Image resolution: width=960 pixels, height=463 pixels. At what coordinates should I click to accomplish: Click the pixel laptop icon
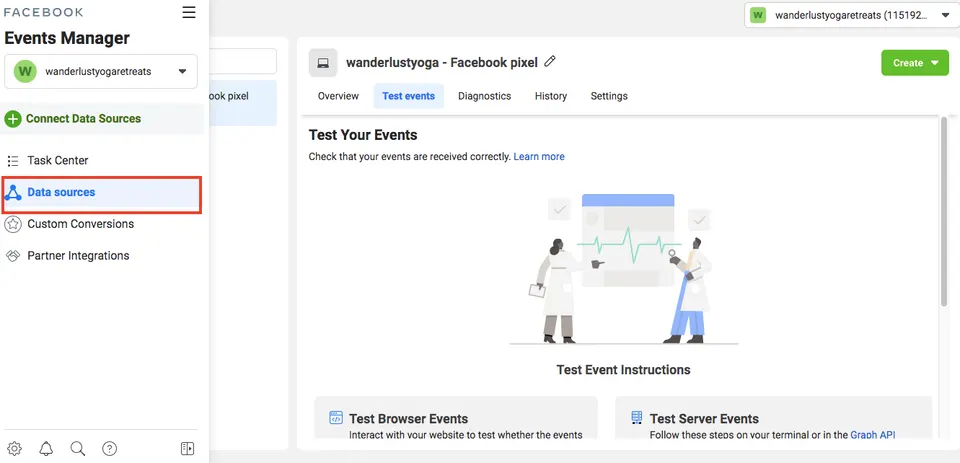[323, 62]
